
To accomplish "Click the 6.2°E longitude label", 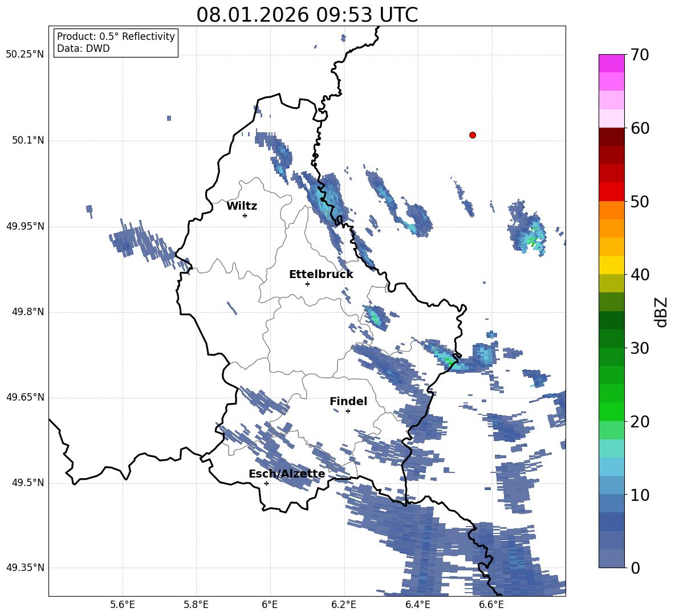I will pyautogui.click(x=344, y=605).
